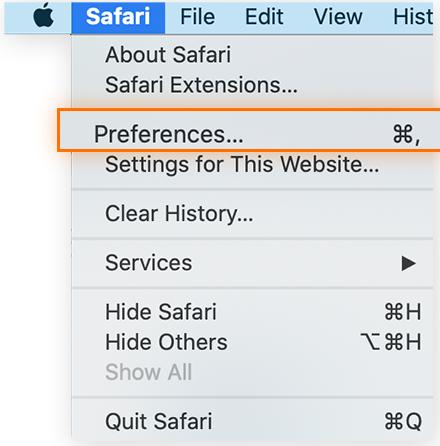This screenshot has width=440, height=446.
Task: Click the Services submenu arrow
Action: point(408,263)
